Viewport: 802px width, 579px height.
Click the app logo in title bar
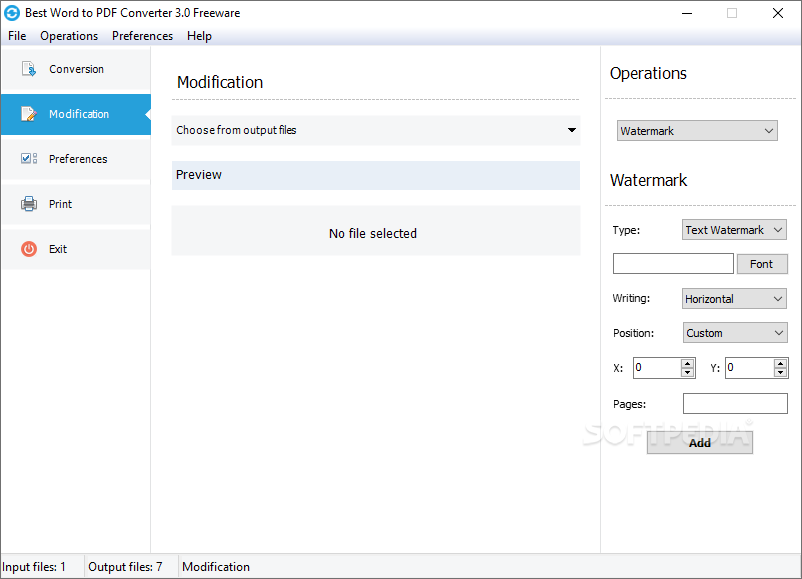point(12,13)
